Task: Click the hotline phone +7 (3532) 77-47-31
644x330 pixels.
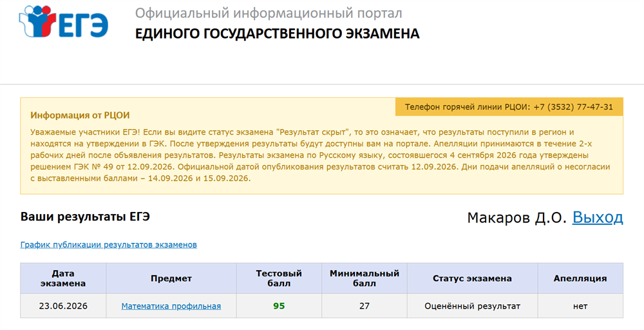Action: [x=573, y=107]
